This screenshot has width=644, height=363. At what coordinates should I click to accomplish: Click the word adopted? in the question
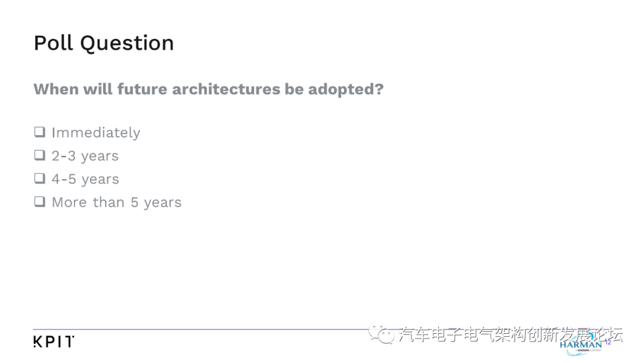346,89
